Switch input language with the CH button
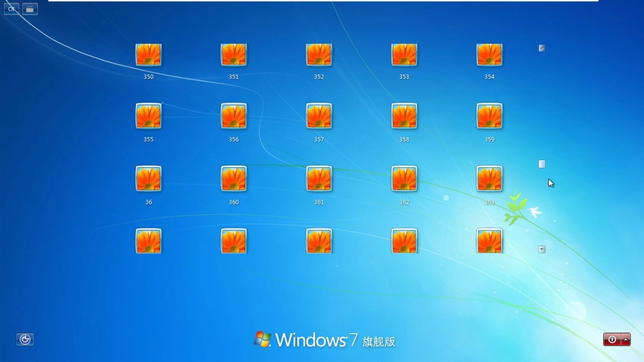 click(11, 9)
